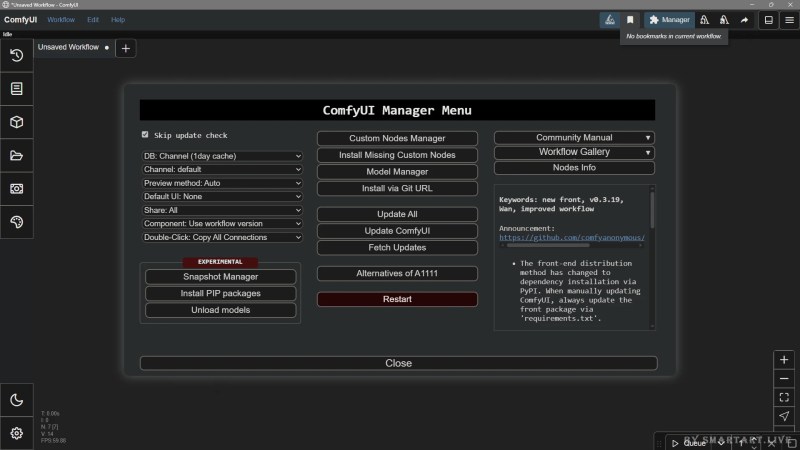Click the palette sidebar icon
800x450 pixels.
point(16,222)
